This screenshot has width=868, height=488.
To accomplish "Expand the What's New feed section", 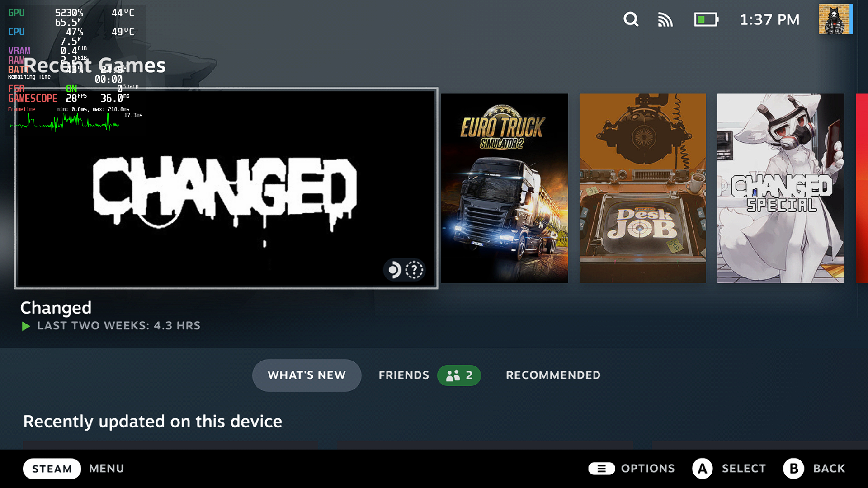I will [307, 375].
